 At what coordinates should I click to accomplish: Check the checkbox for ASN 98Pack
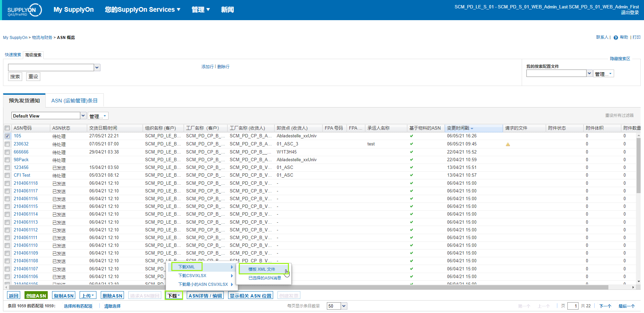(x=7, y=160)
